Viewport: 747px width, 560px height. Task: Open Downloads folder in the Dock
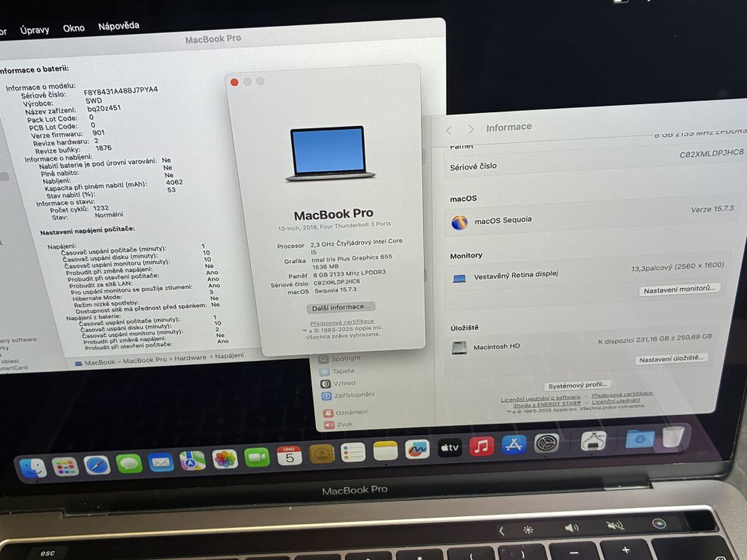(640, 438)
